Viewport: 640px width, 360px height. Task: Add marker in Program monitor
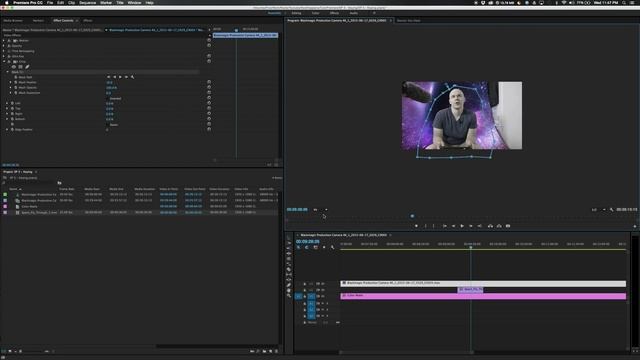[416, 226]
